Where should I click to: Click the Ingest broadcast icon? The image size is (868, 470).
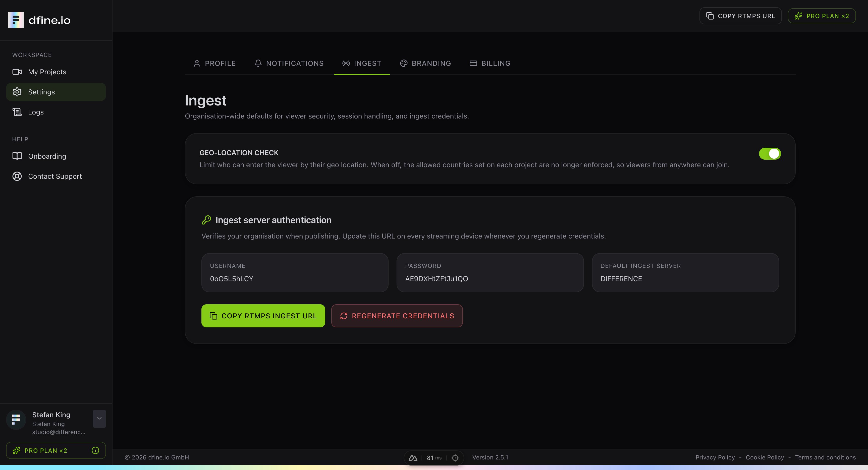click(346, 63)
